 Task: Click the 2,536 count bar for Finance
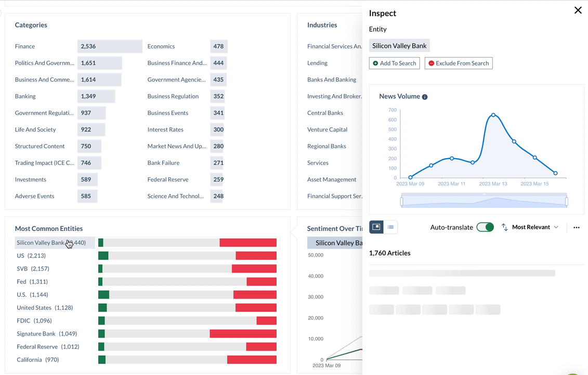pyautogui.click(x=110, y=46)
